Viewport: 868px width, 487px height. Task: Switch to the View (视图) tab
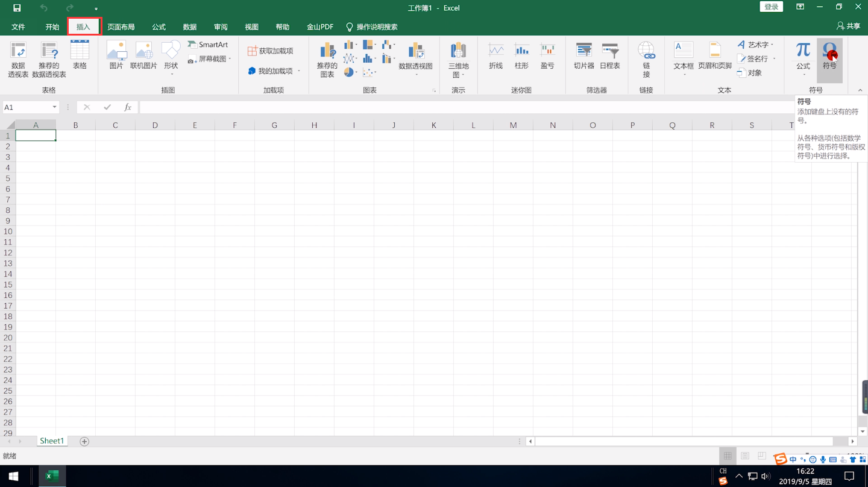pos(251,27)
